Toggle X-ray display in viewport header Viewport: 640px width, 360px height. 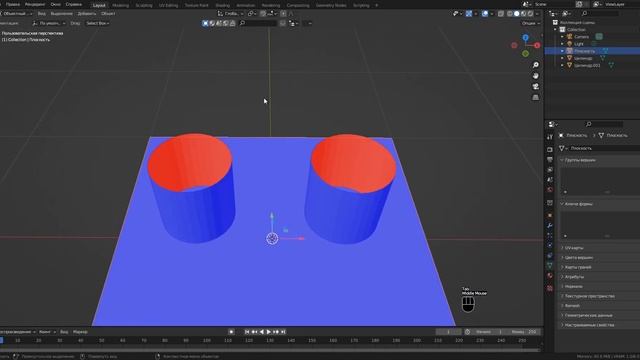point(501,13)
